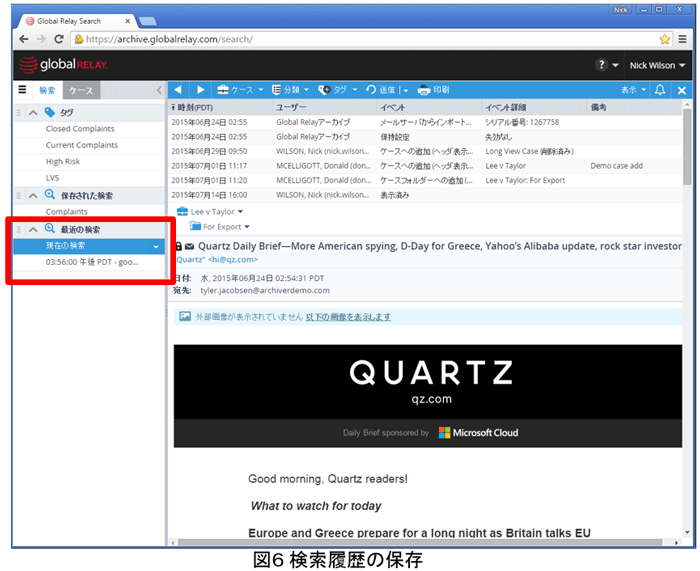Open the タグ toolbar dropdown

pyautogui.click(x=338, y=90)
